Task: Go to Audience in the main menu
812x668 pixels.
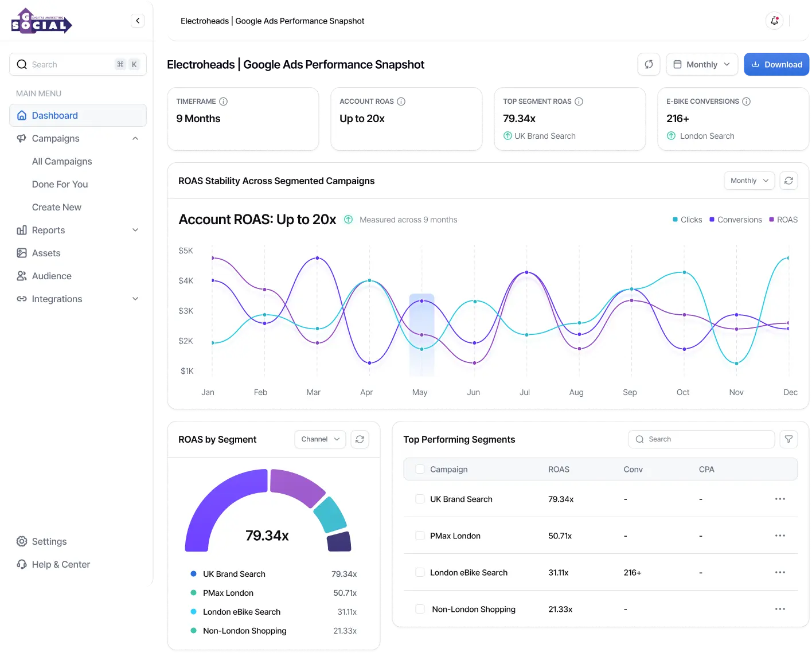Action: tap(52, 276)
